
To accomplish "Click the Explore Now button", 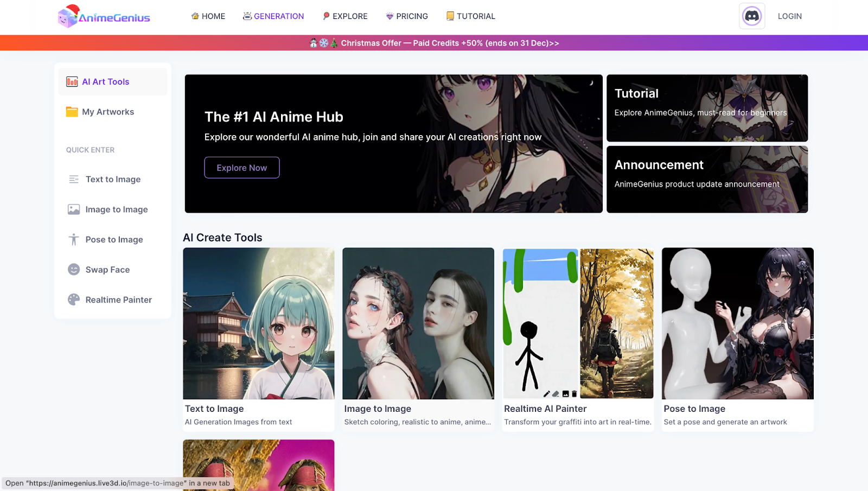I will point(242,168).
